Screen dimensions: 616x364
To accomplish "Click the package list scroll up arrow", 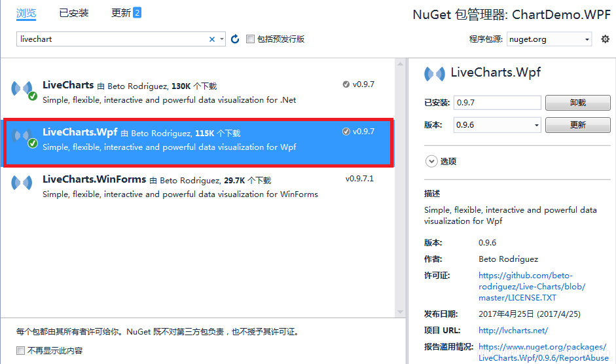I will (x=400, y=64).
